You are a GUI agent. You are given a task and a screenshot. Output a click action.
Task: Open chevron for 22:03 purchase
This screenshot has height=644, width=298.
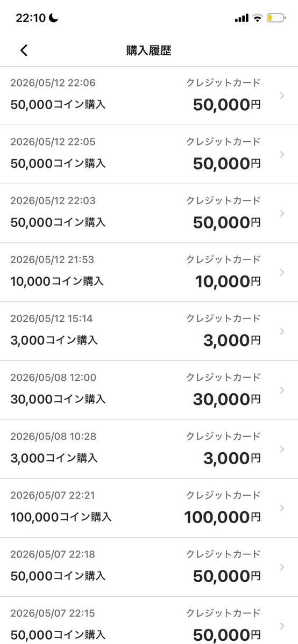[x=282, y=214]
